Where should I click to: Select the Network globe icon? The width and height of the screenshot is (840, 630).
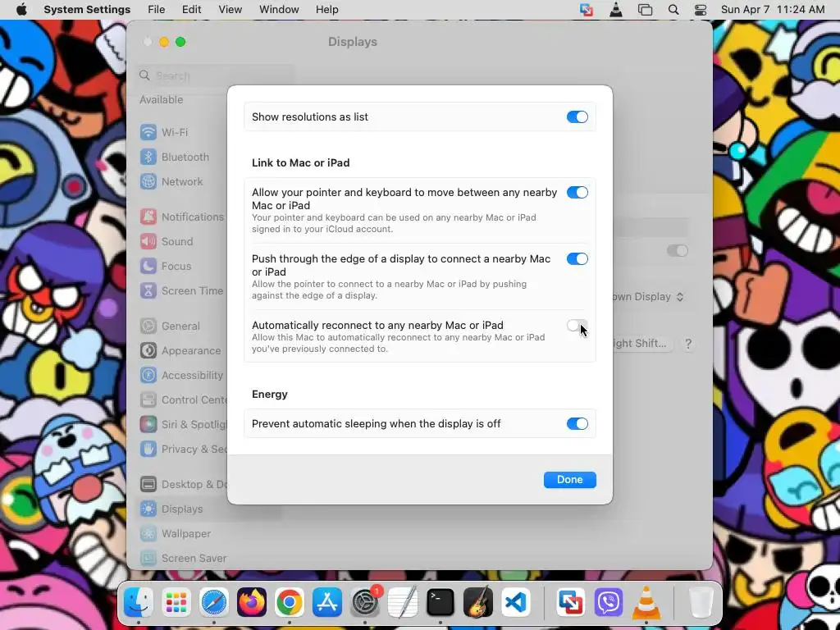click(148, 181)
